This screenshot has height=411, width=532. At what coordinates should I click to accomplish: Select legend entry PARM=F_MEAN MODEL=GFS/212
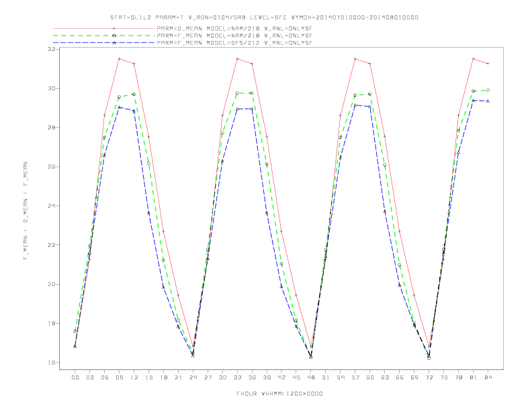234,43
